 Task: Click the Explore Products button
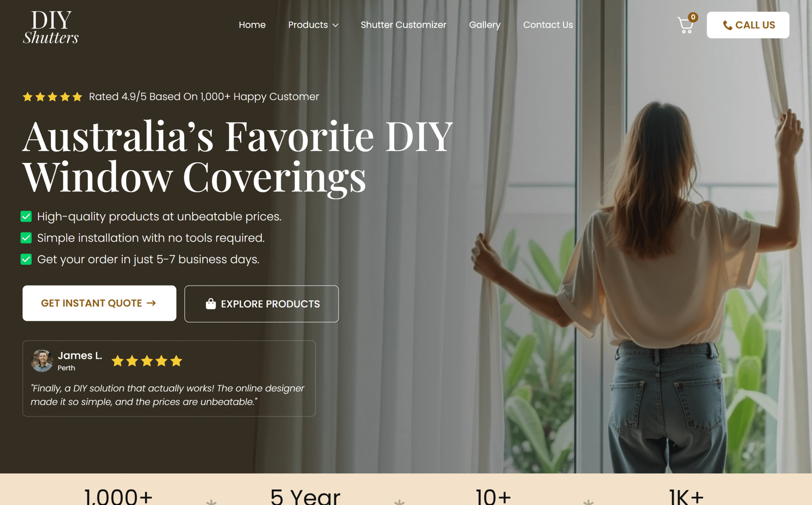click(262, 304)
